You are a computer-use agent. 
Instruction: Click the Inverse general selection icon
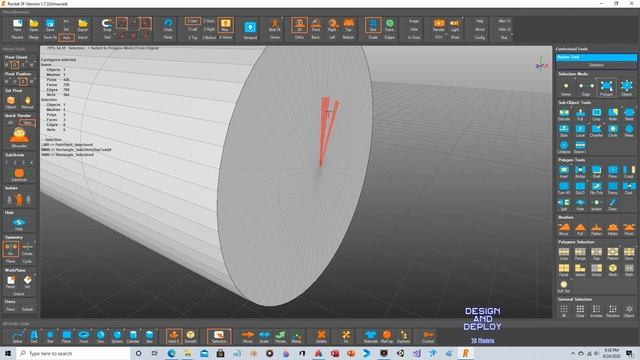[596, 309]
